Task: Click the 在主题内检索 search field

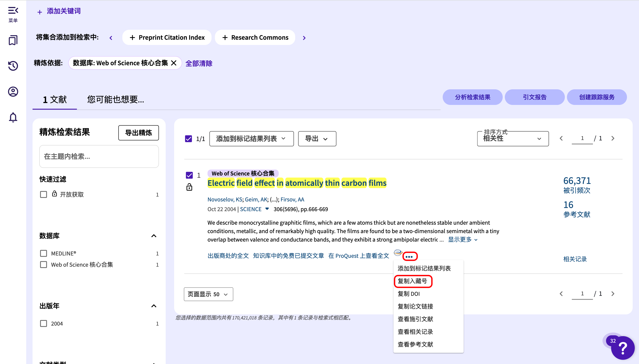Action: click(x=99, y=156)
